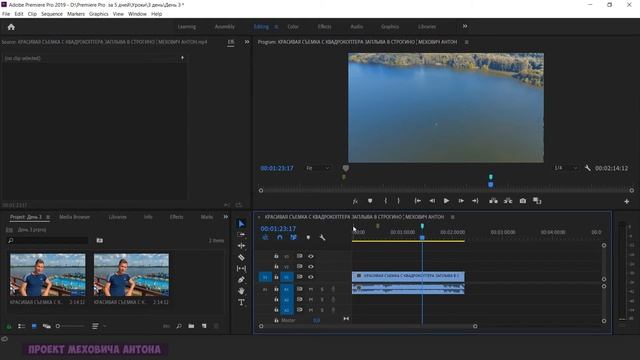Open the zoom level Fit dropdown
The image size is (640, 360).
tap(318, 168)
